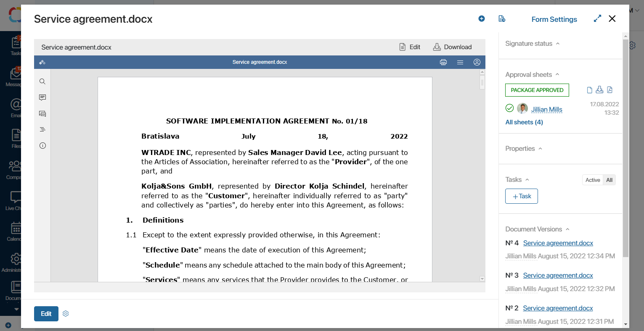The image size is (644, 331).
Task: Click the user profile icon in viewer header
Action: (x=477, y=62)
